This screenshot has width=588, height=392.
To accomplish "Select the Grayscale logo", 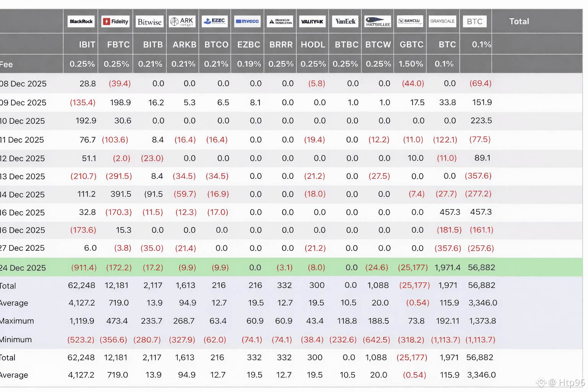I will click(442, 21).
